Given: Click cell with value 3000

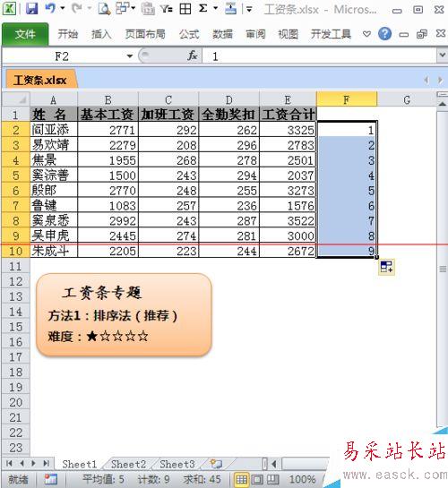Looking at the screenshot, I should 288,235.
